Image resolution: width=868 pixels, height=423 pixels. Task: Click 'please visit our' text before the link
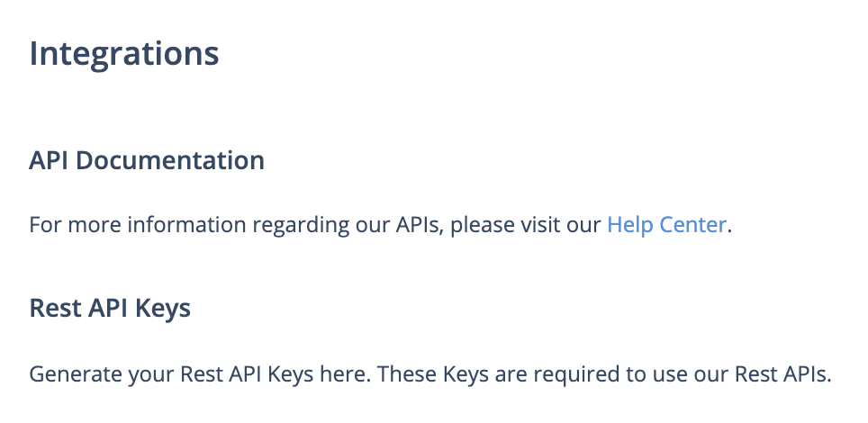pos(525,225)
